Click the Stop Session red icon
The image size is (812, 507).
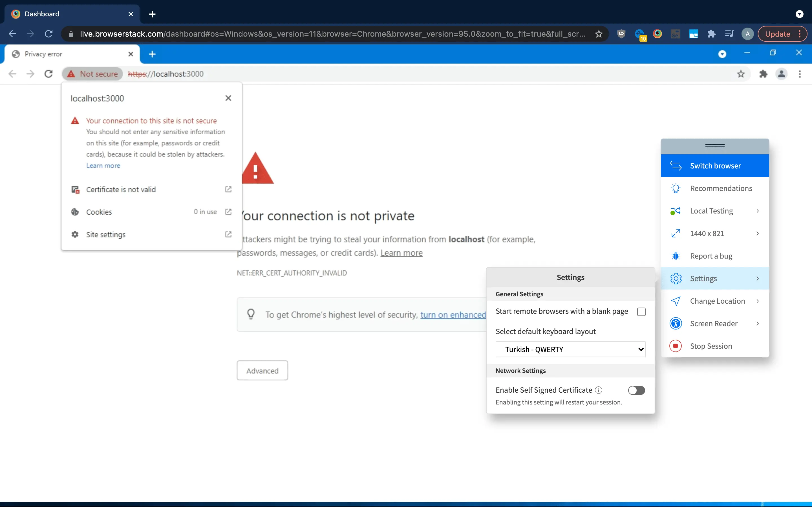676,346
